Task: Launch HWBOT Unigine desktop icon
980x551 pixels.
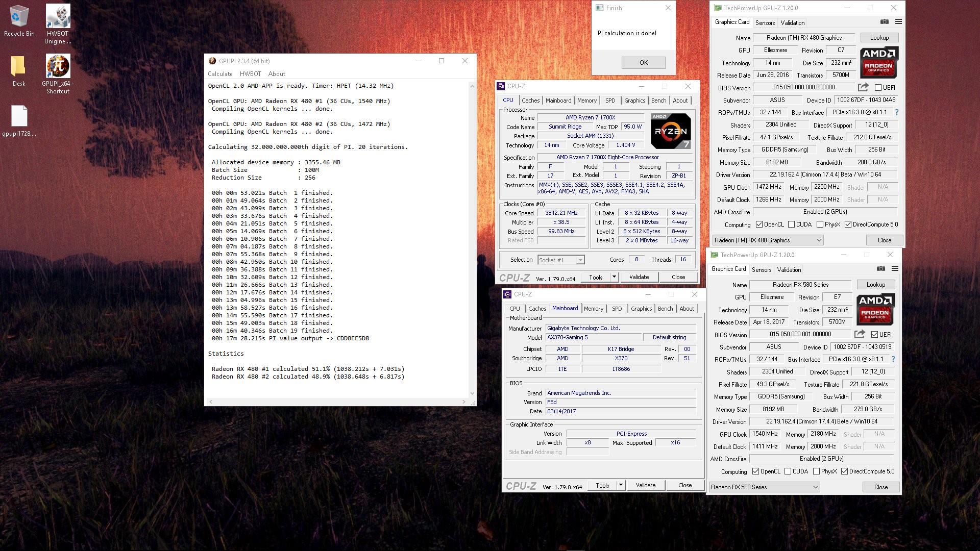Action: click(x=58, y=24)
